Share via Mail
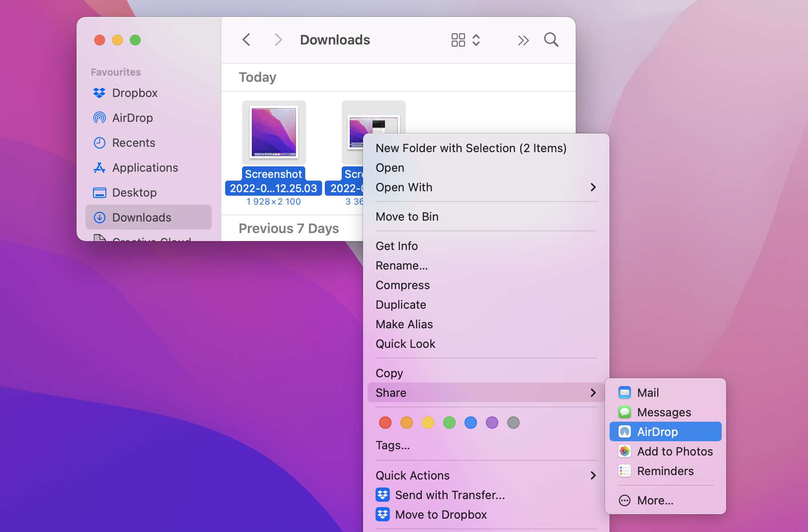Screen dimensions: 808x532 tap(666, 393)
